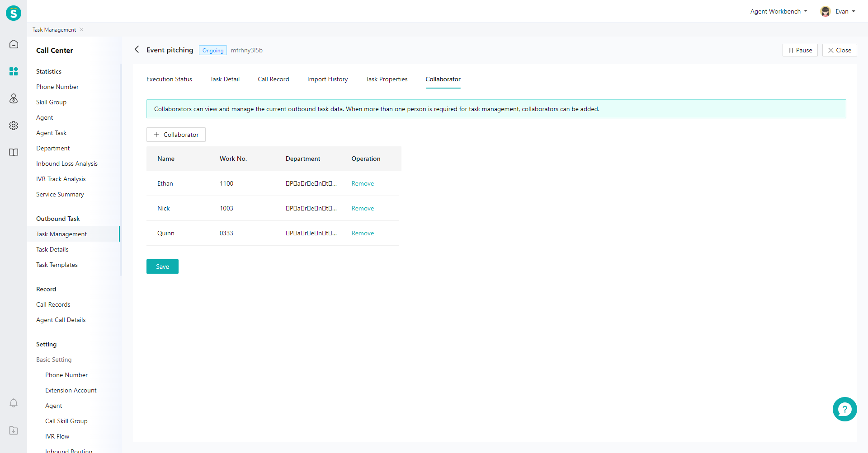Click the download folder icon at bottom left
The image size is (868, 453).
(x=14, y=430)
